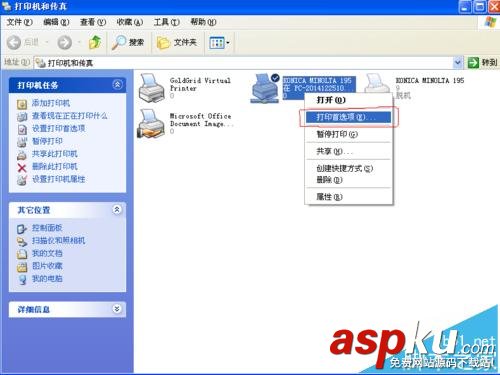Click Microsoft Office Document Image name text

click(x=201, y=120)
